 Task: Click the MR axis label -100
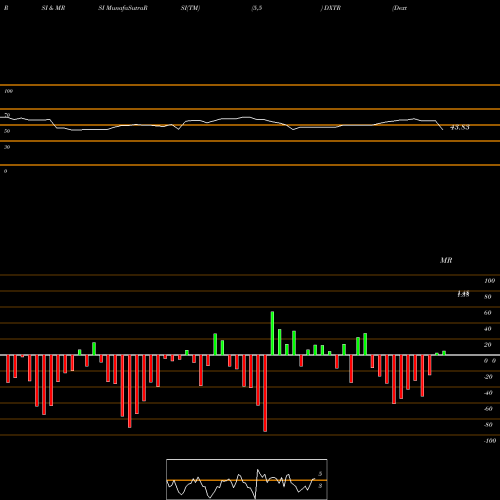tap(490, 441)
